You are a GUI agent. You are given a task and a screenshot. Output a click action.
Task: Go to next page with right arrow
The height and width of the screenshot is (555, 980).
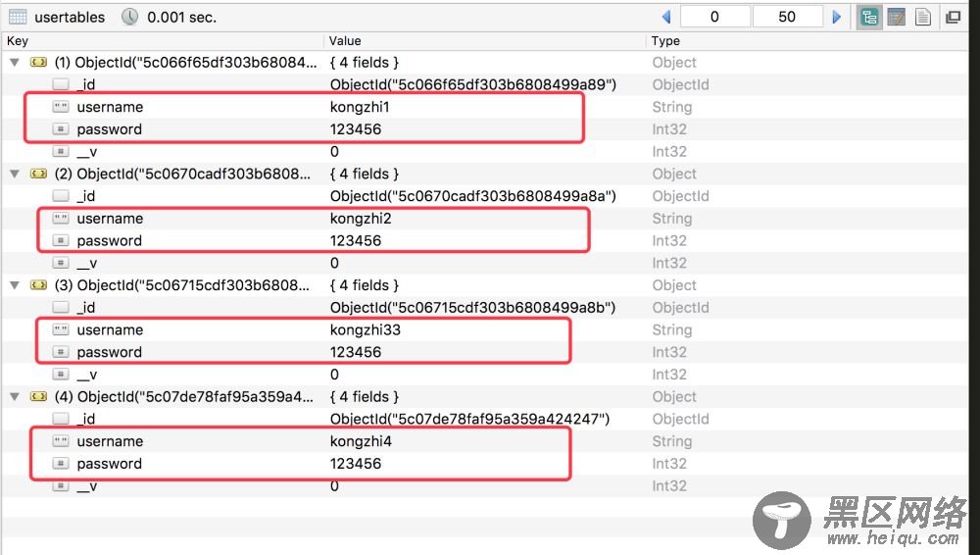[837, 17]
